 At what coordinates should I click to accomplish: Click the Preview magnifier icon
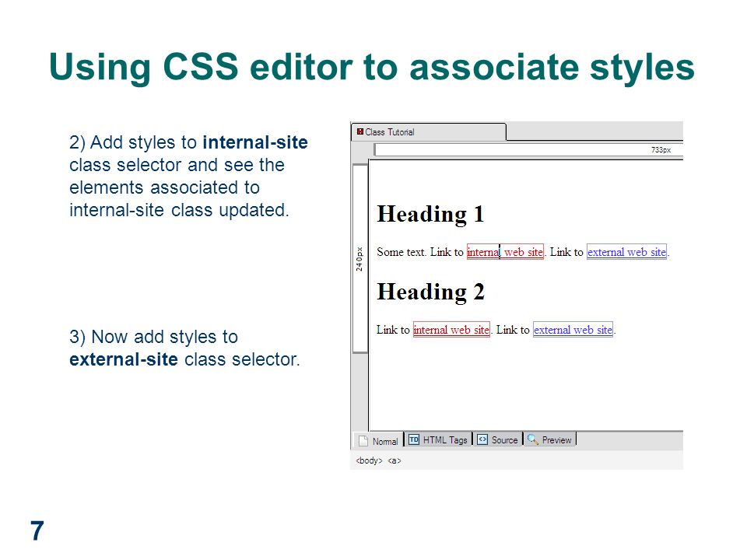[x=532, y=439]
